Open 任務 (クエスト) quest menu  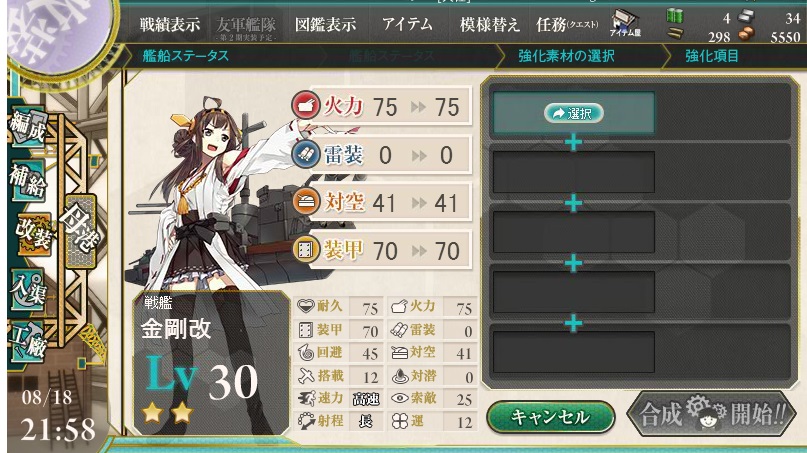pos(567,24)
